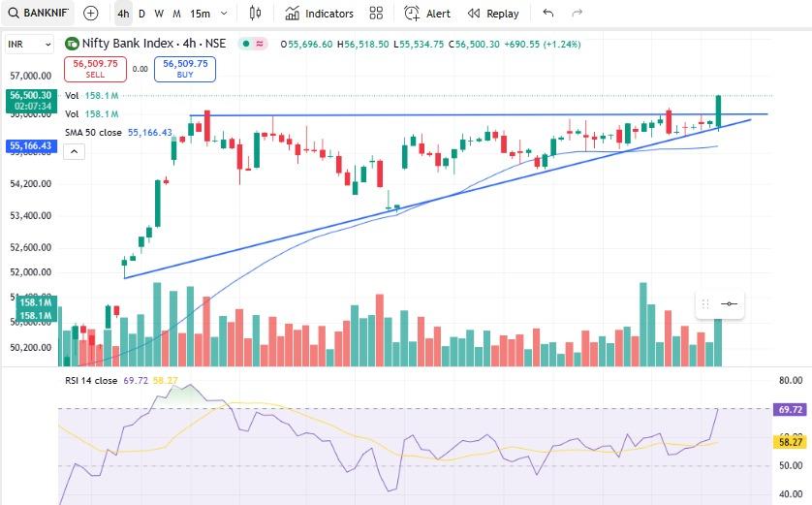The width and height of the screenshot is (812, 505).
Task: Open the INR currency dropdown
Action: (29, 44)
